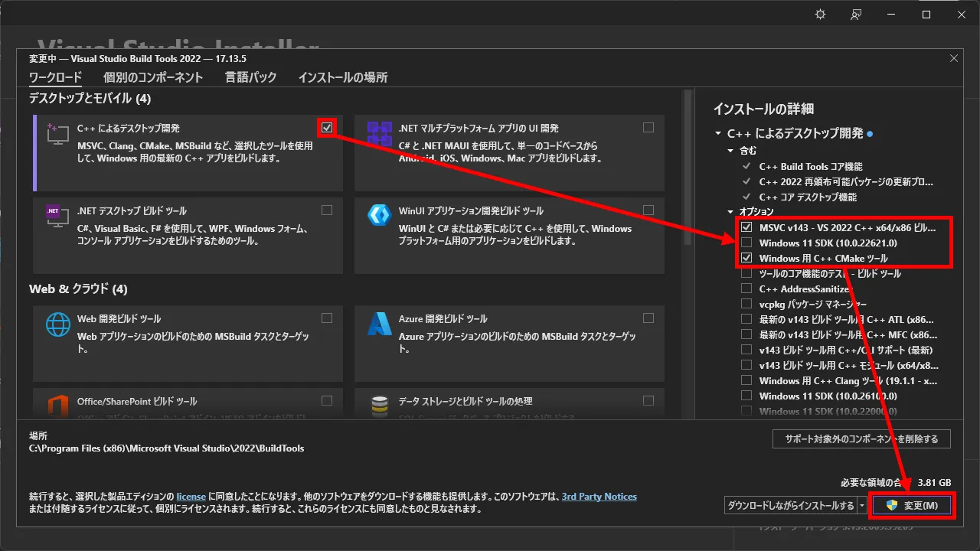This screenshot has width=980, height=551.
Task: Uncheck the MSVC v143 VS 2022 C++ option
Action: [746, 227]
